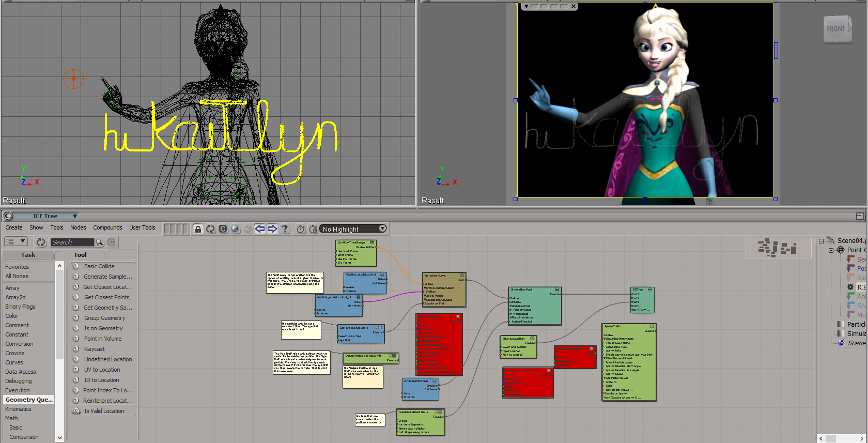Image resolution: width=868 pixels, height=443 pixels.
Task: Click the category list scrollbar up arrow
Action: (x=59, y=266)
